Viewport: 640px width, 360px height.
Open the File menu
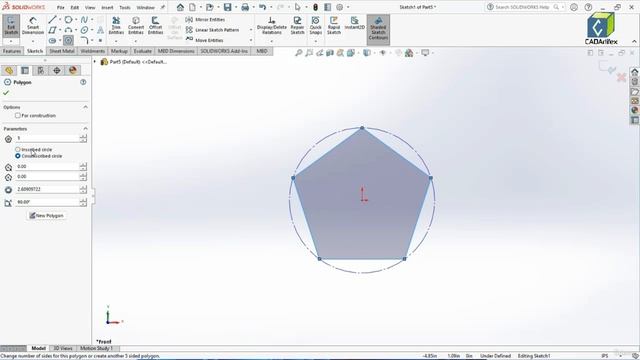coord(60,7)
